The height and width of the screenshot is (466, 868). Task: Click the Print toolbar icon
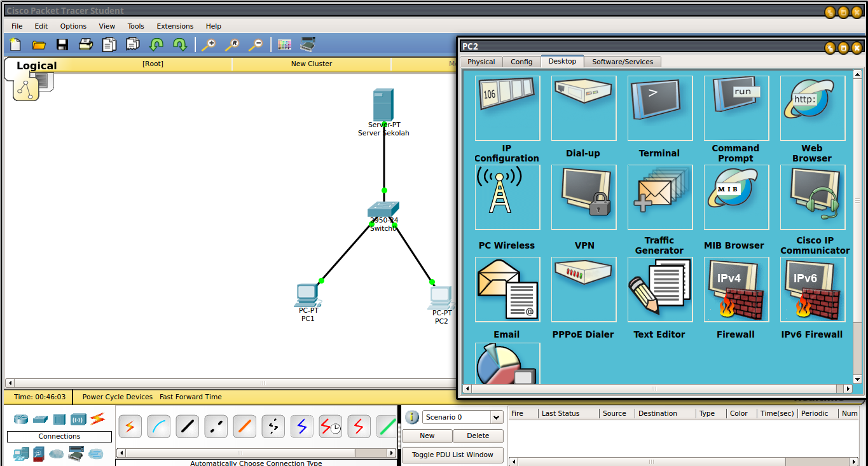[x=86, y=45]
